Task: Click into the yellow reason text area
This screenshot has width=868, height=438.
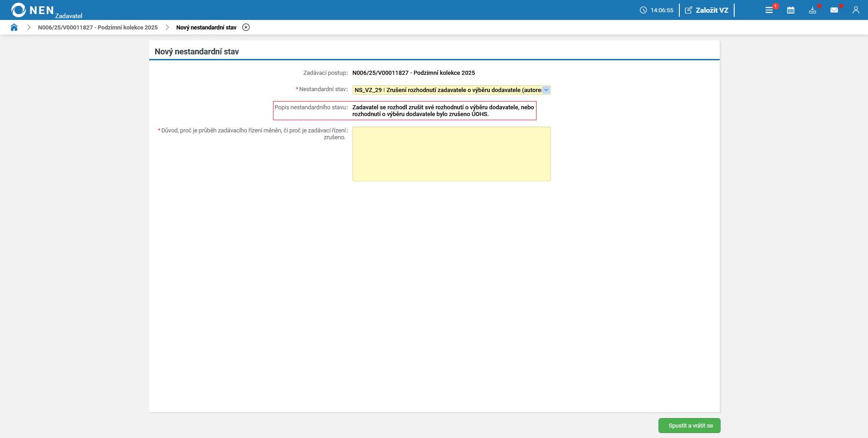Action: click(x=451, y=154)
